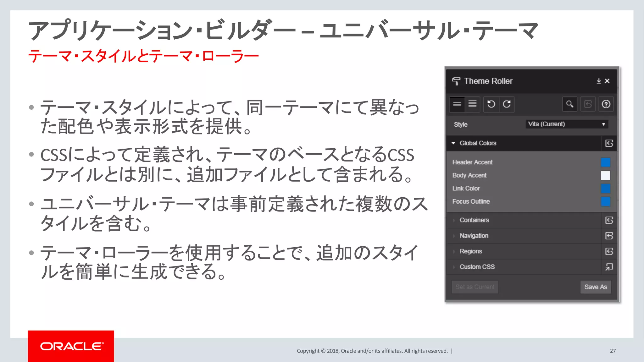Click the Style label text
This screenshot has height=362, width=644.
pos(461,124)
